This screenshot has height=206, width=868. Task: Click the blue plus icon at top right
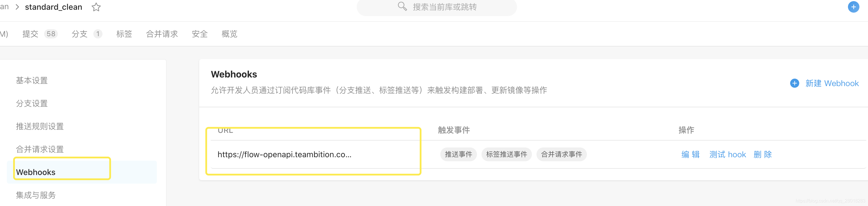(853, 7)
